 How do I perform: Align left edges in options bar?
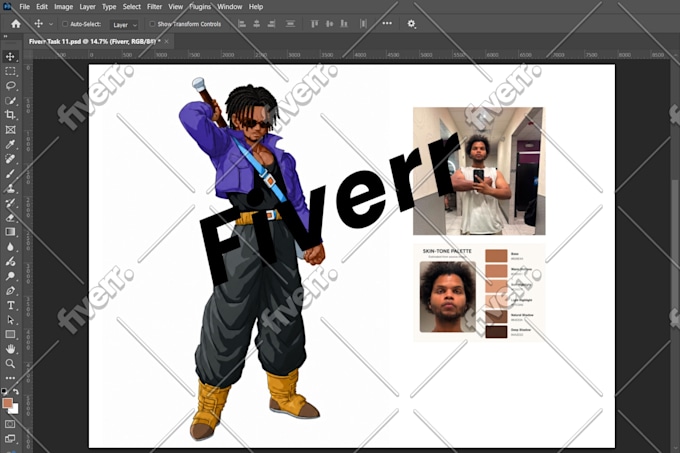(x=242, y=24)
